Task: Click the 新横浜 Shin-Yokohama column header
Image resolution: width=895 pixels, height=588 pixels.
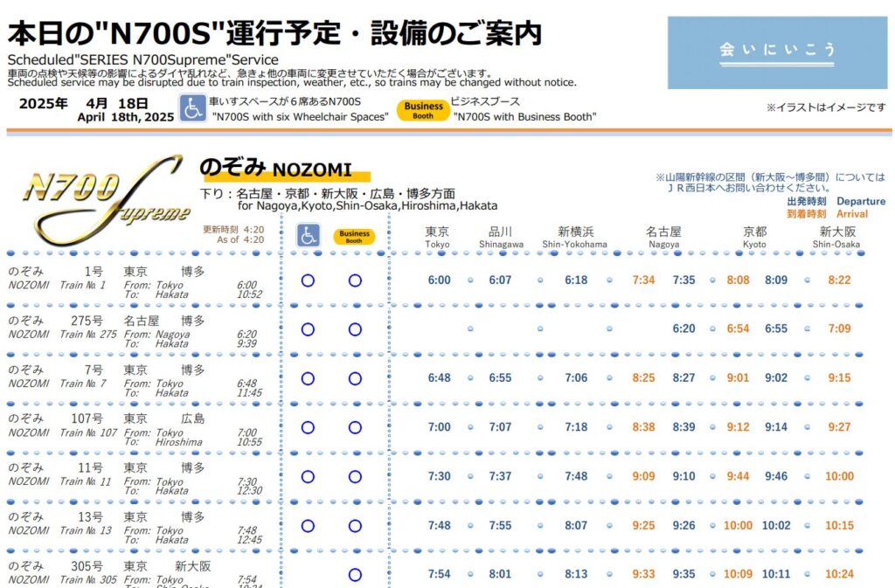Action: [x=575, y=238]
